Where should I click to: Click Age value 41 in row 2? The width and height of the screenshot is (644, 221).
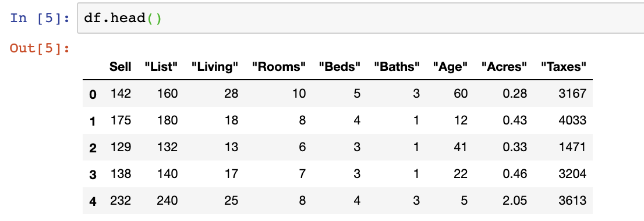460,147
